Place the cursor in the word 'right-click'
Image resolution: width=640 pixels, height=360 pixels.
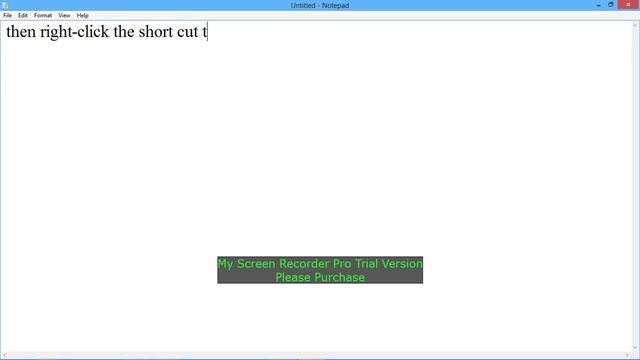click(x=74, y=32)
